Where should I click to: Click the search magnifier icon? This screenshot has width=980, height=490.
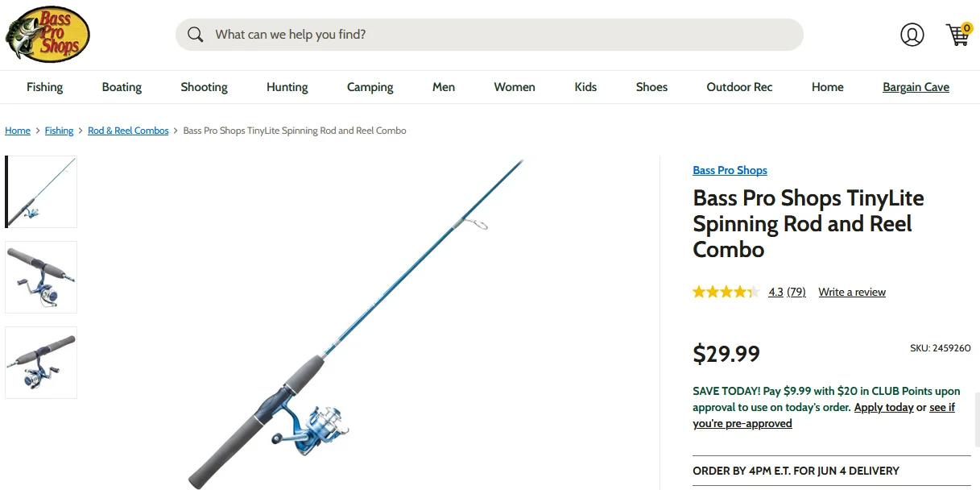tap(195, 35)
